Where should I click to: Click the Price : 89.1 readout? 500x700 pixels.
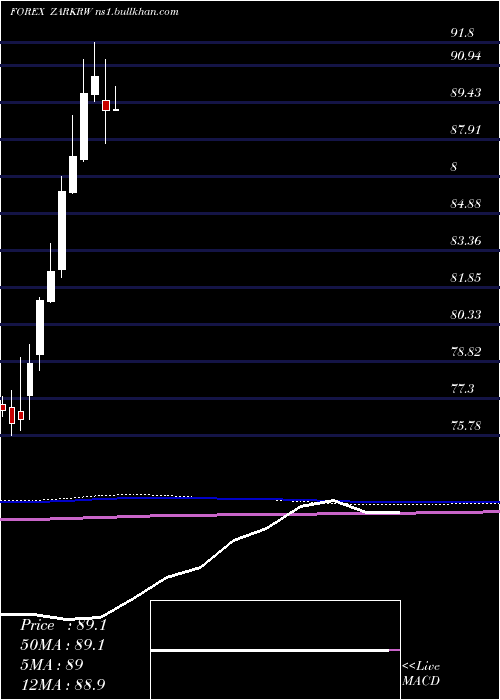63,625
